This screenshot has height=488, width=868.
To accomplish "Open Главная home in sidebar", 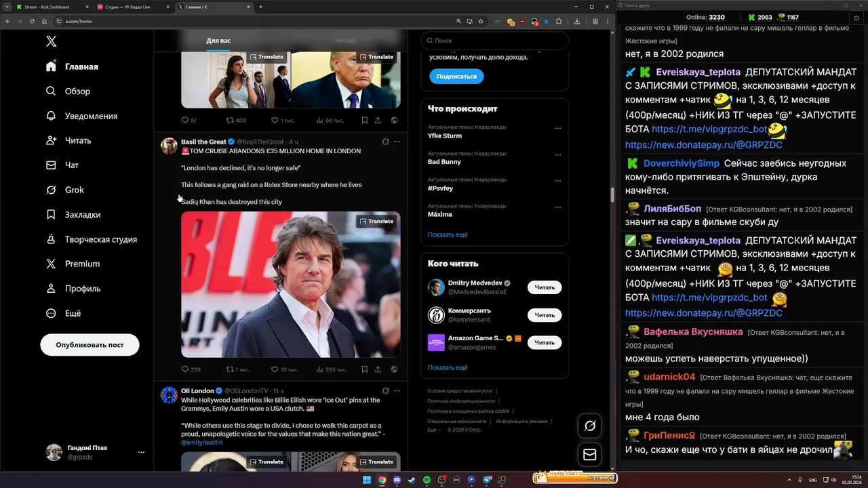I will coord(73,66).
